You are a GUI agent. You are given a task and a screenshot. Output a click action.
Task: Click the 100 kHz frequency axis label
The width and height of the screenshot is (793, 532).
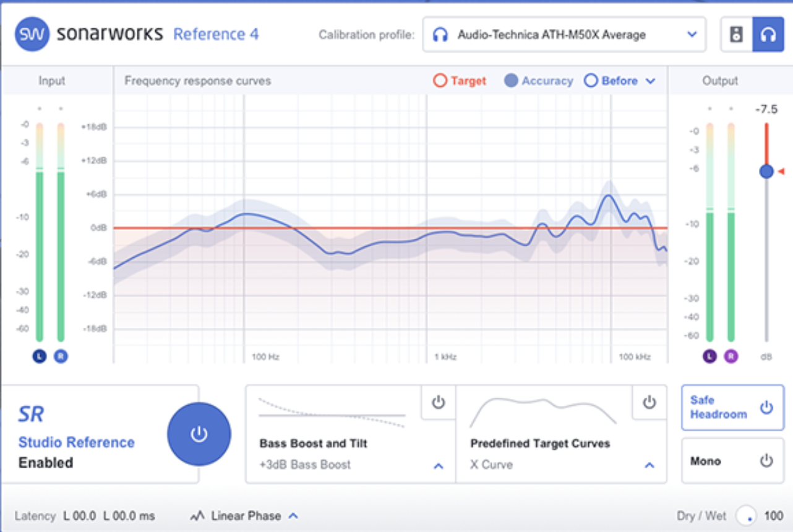pyautogui.click(x=635, y=357)
